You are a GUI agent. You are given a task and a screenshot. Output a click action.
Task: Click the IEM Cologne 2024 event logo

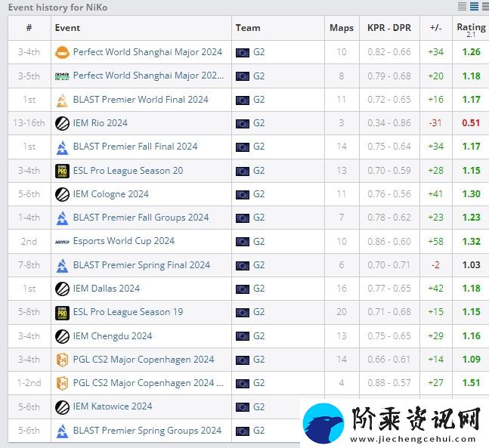[x=62, y=195]
